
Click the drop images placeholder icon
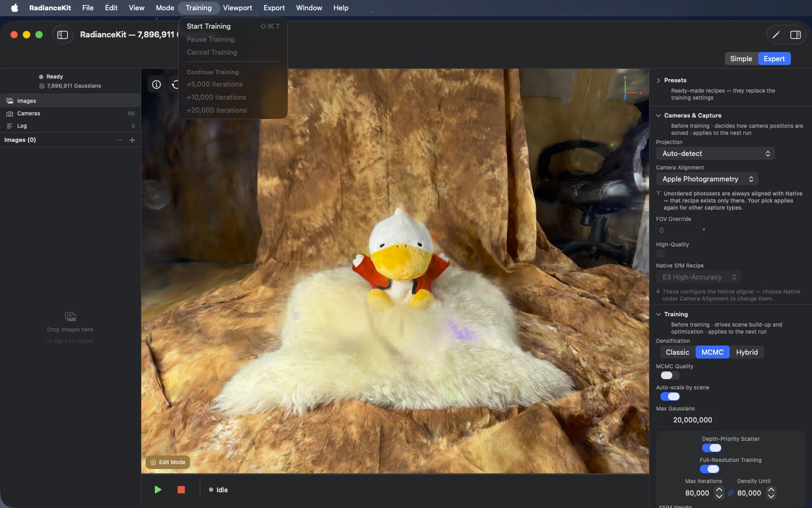point(70,316)
